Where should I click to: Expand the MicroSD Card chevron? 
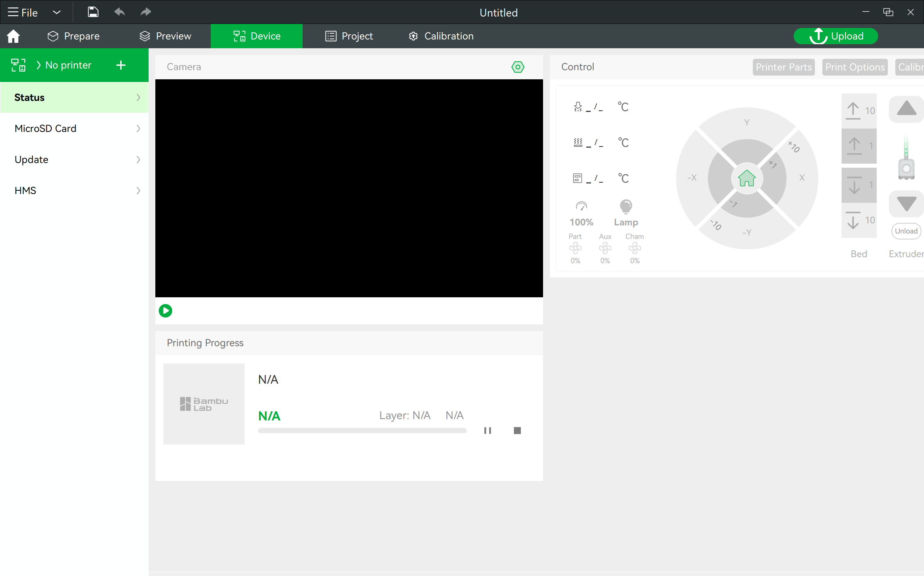(138, 128)
